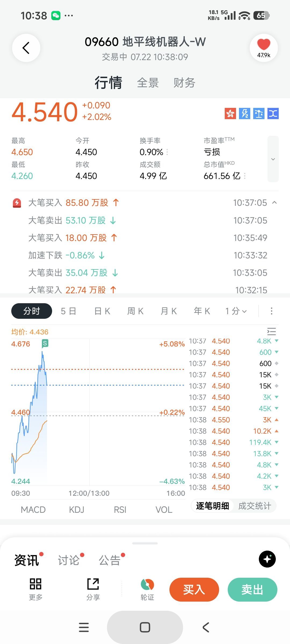Open the 1分 interval dropdown
Image resolution: width=290 pixels, height=644 pixels.
tap(236, 311)
